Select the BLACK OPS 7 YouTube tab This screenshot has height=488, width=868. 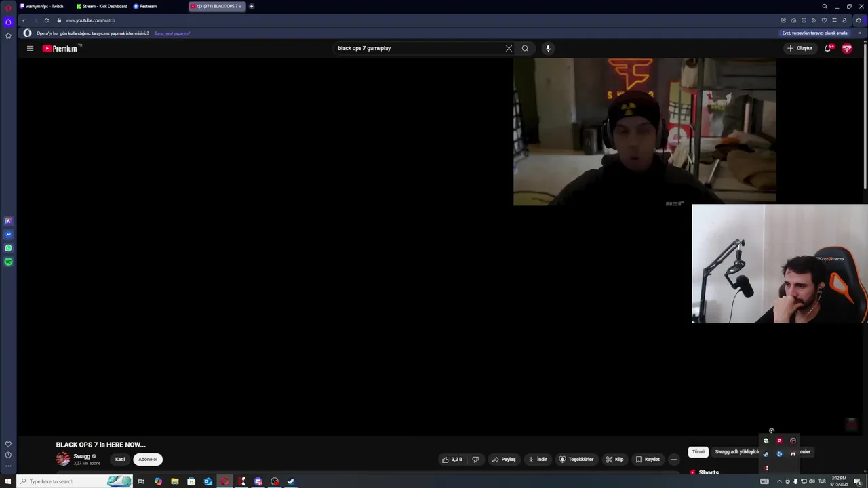[x=217, y=6]
